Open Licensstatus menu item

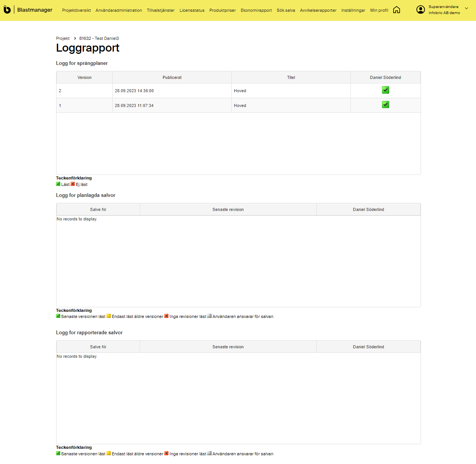[192, 10]
